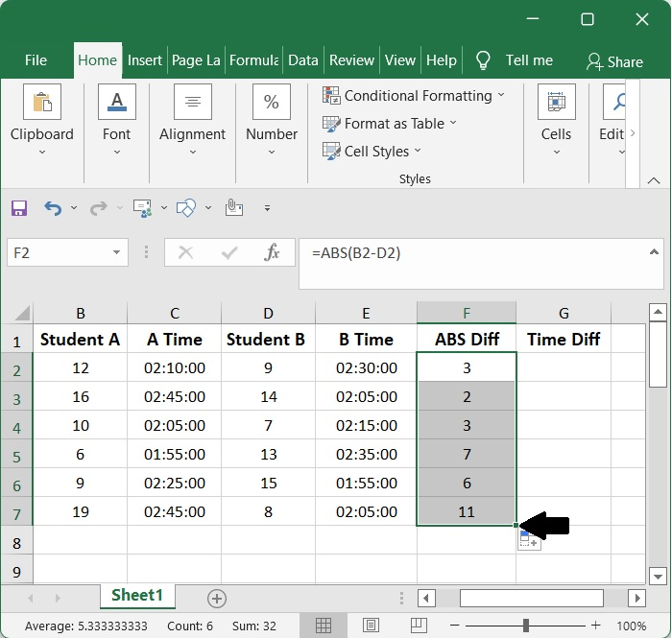Click the Save icon in Quick Access Toolbar
Image resolution: width=672 pixels, height=638 pixels.
click(x=19, y=207)
